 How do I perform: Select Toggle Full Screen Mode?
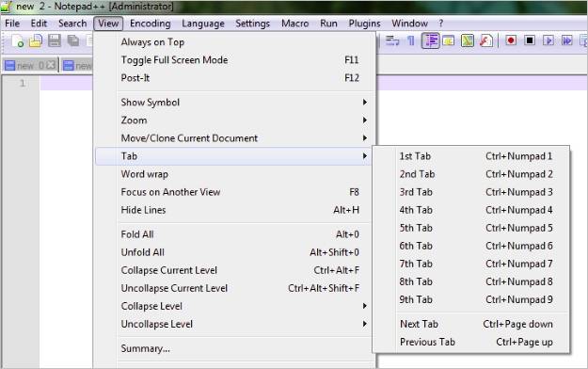(233, 60)
